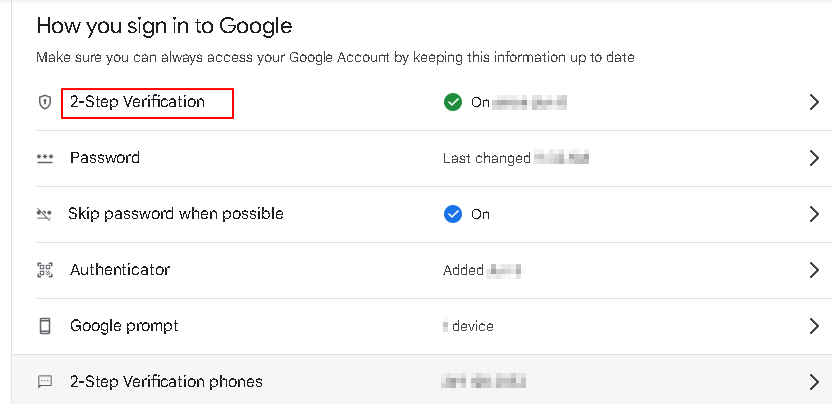
Task: Select the Authenticator setting label
Action: pyautogui.click(x=120, y=270)
